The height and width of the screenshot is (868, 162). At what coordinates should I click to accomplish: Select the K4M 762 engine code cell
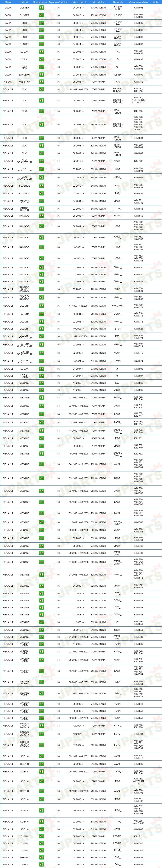coord(138,546)
